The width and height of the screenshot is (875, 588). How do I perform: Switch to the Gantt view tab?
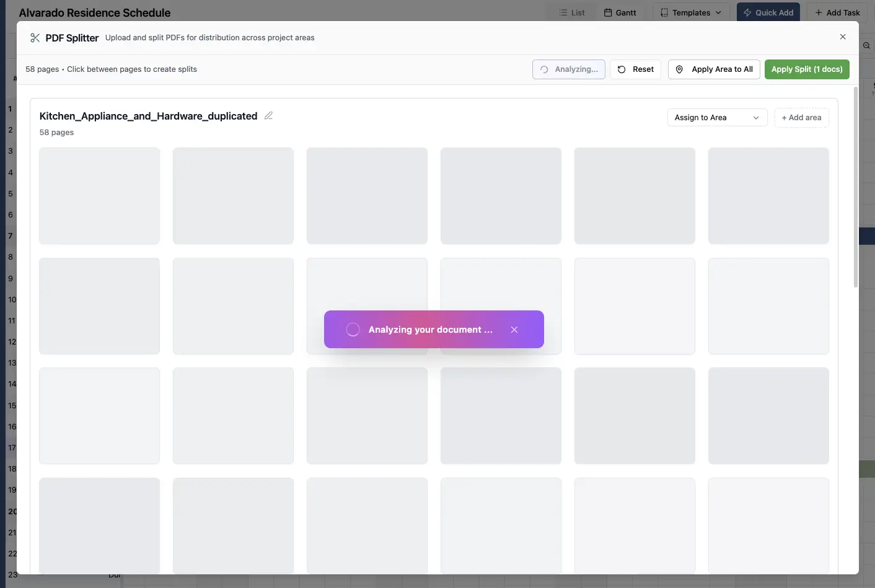coord(620,12)
